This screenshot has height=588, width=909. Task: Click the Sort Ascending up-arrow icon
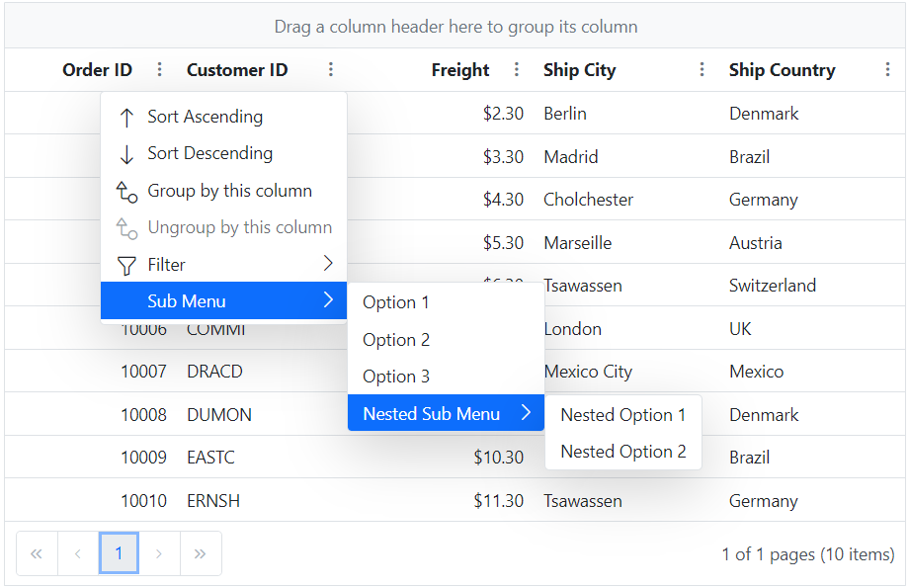pyautogui.click(x=126, y=118)
